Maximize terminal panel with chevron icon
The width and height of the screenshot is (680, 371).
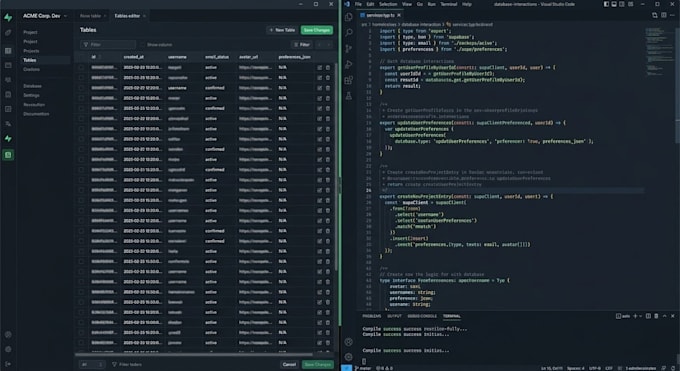coord(664,316)
